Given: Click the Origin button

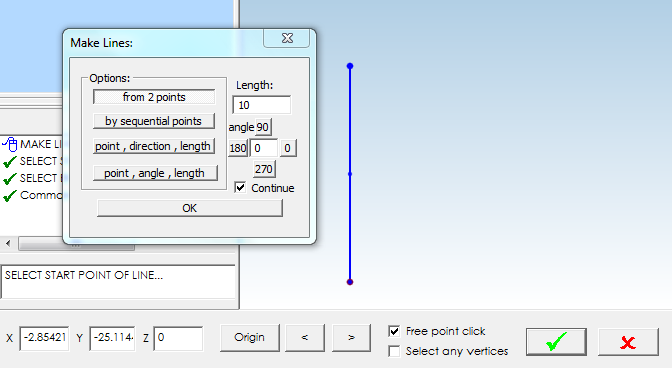Looking at the screenshot, I should [249, 338].
